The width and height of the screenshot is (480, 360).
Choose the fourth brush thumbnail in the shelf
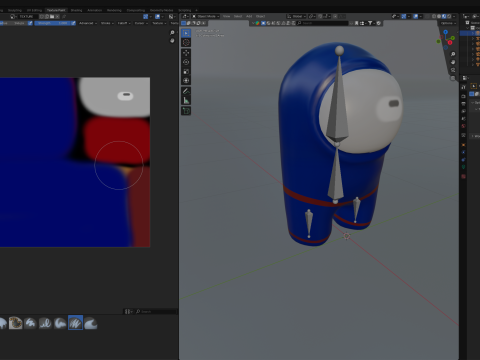[x=45, y=323]
